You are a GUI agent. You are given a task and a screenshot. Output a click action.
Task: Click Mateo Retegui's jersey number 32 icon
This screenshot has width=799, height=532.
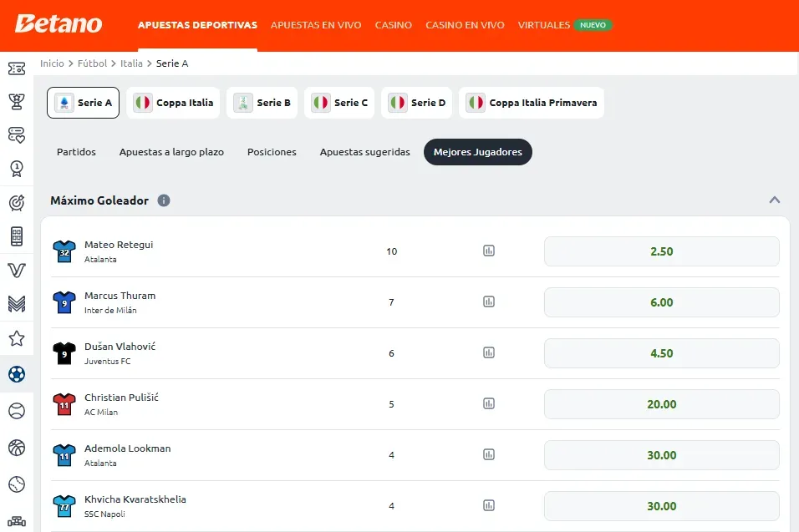pyautogui.click(x=64, y=251)
